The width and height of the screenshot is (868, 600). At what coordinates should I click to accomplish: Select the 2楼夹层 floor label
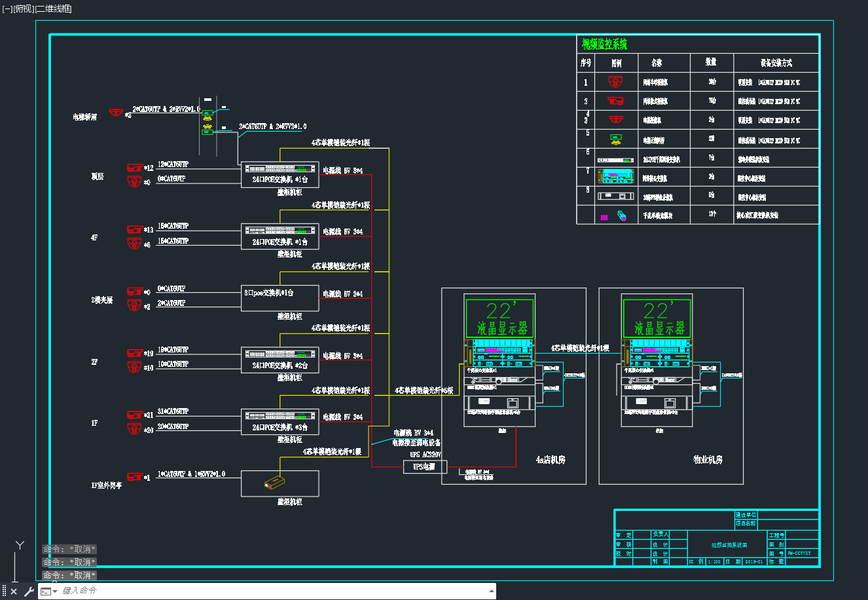point(102,300)
